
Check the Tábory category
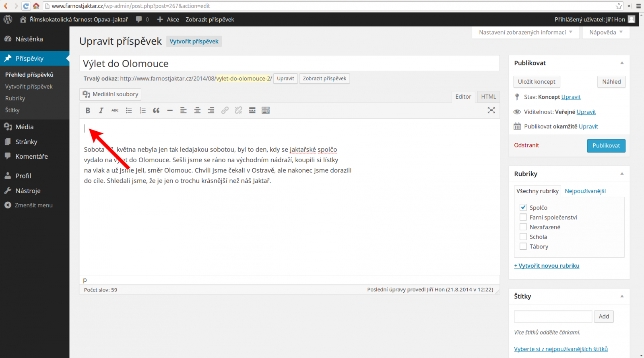click(523, 246)
